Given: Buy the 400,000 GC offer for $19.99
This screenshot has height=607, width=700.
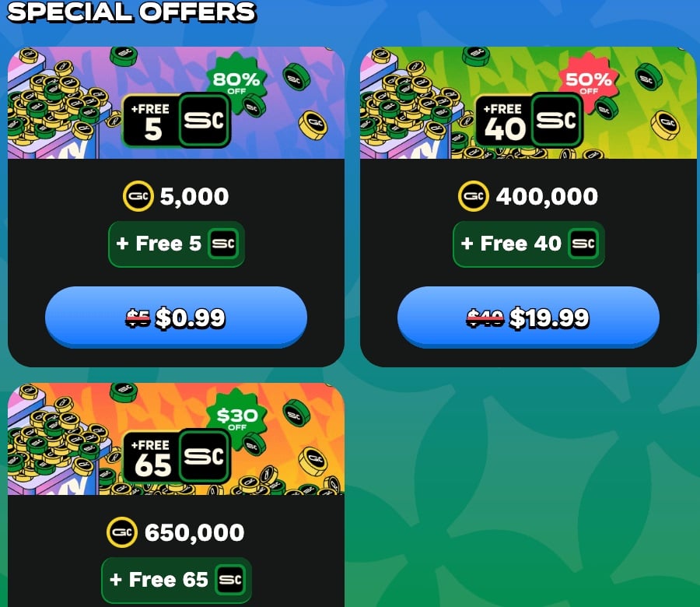Looking at the screenshot, I should [528, 318].
